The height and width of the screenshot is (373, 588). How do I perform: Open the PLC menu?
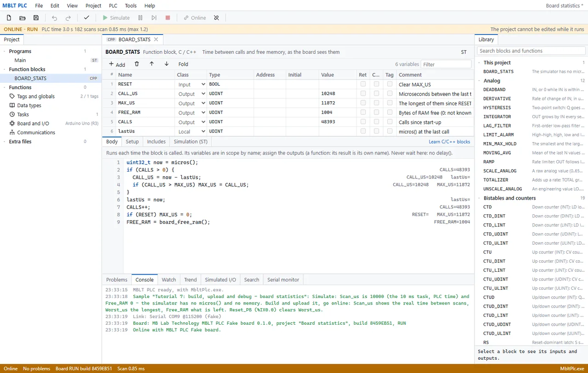tap(113, 6)
